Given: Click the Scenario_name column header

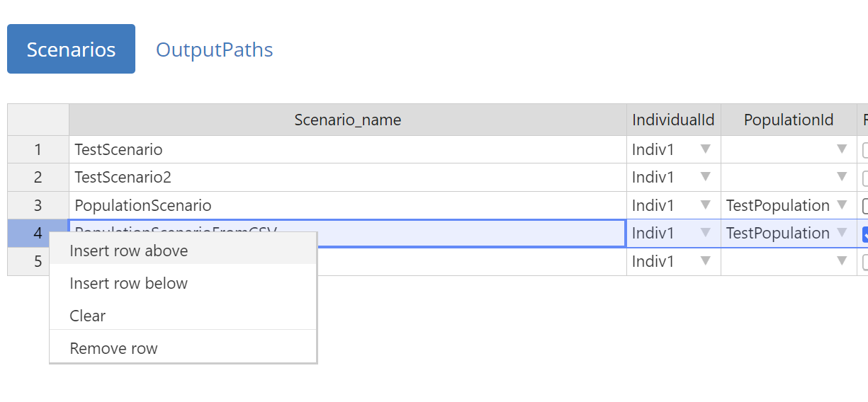Looking at the screenshot, I should coord(348,120).
